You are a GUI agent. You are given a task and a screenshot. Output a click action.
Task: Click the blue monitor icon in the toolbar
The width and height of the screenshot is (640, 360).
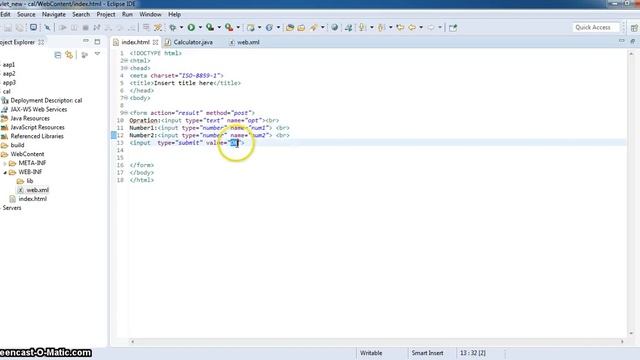click(x=33, y=27)
